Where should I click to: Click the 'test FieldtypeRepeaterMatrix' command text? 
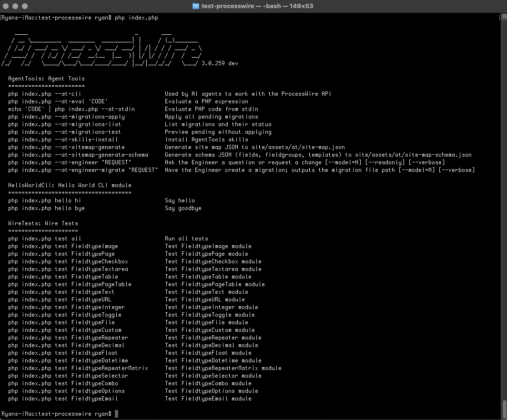(101, 368)
